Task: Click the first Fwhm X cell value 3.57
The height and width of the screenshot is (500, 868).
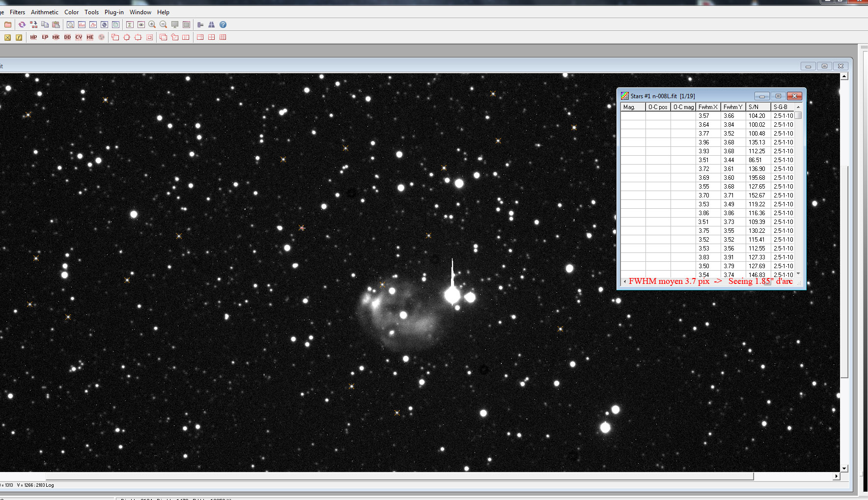Action: [704, 116]
